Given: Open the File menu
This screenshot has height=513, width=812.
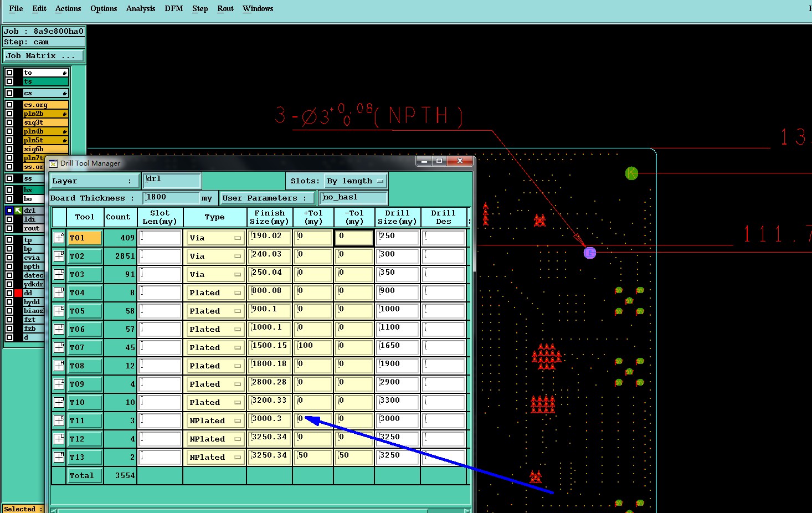Looking at the screenshot, I should coord(16,8).
